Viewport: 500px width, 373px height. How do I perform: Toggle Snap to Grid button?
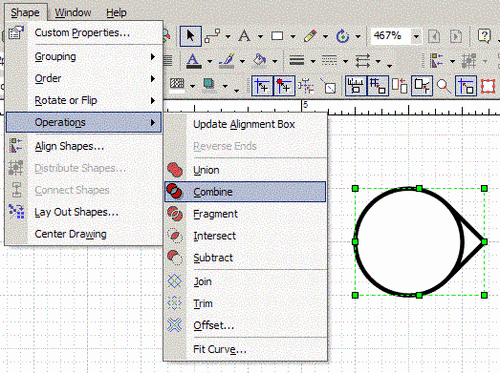378,86
